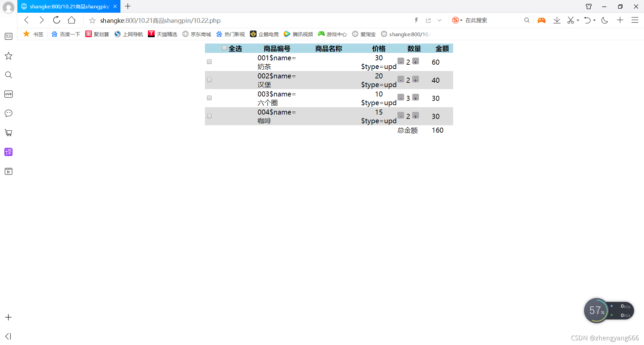
Task: Click the search magnifier icon
Action: 527,20
